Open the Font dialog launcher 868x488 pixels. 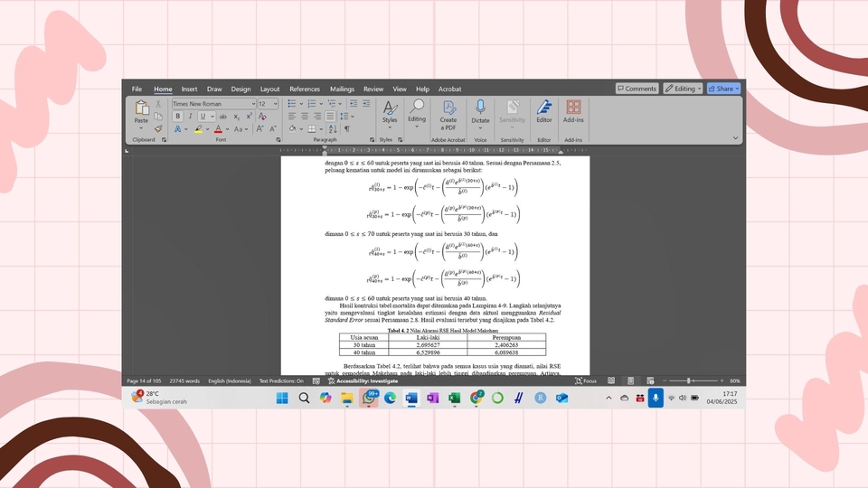pos(278,140)
